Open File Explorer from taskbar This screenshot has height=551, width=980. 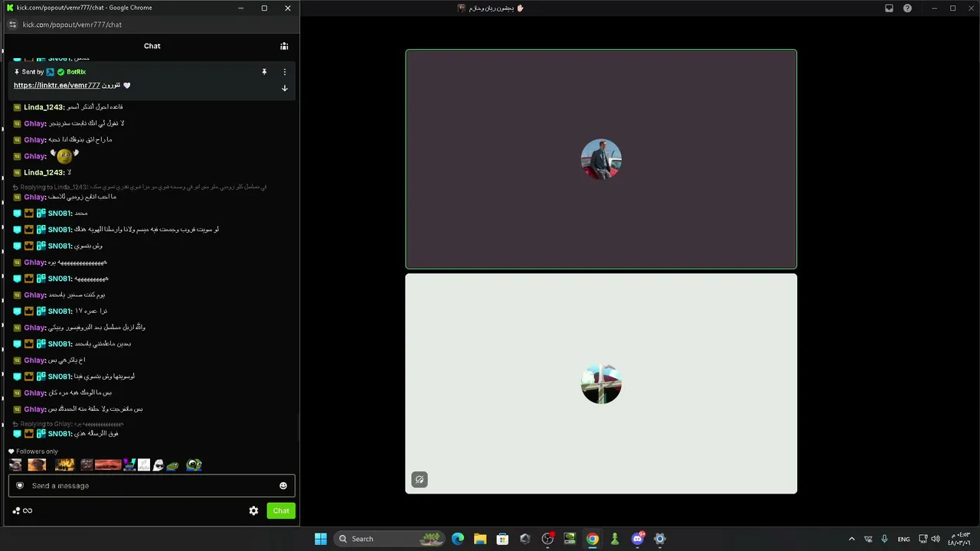coord(480,539)
